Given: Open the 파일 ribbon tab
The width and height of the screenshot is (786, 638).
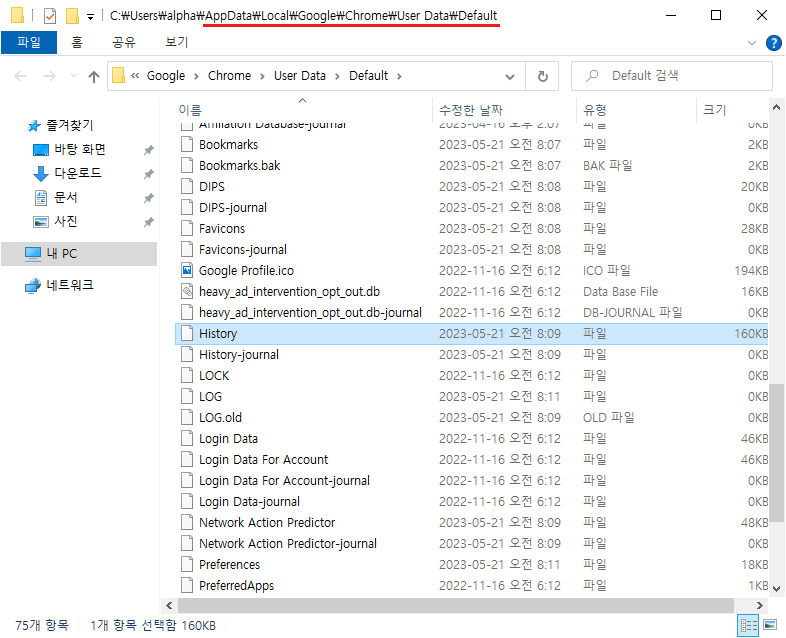Looking at the screenshot, I should 29,42.
